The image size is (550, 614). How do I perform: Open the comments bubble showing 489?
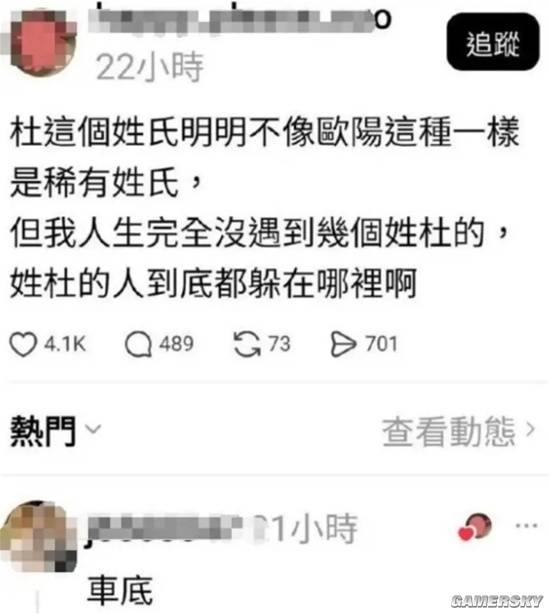click(138, 344)
